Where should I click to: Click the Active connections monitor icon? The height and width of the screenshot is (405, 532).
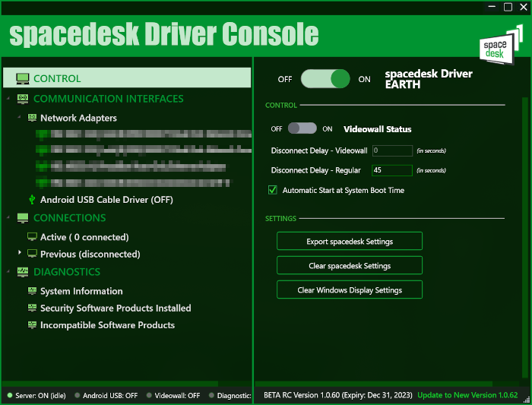32,237
